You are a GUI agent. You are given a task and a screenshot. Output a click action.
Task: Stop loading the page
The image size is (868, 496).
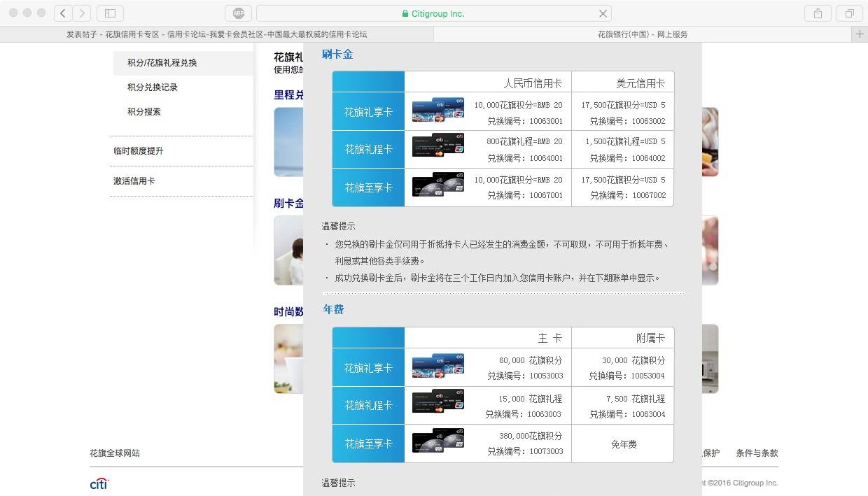603,13
